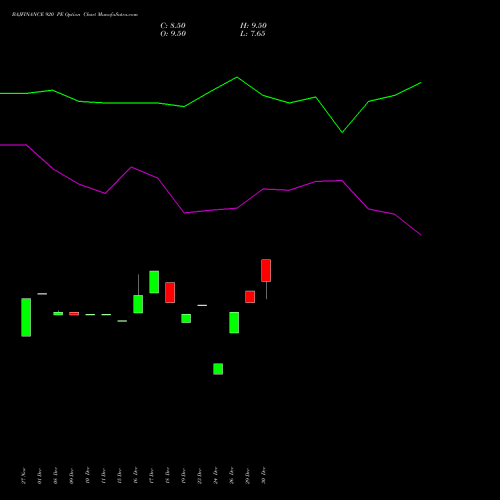The width and height of the screenshot is (500, 500).
Task: Click the red candle for 29 Dec
Action: click(x=250, y=297)
